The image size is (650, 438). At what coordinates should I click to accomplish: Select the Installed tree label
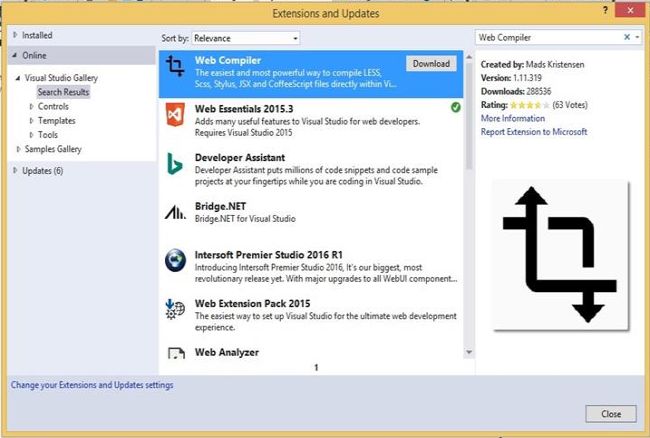tap(37, 35)
